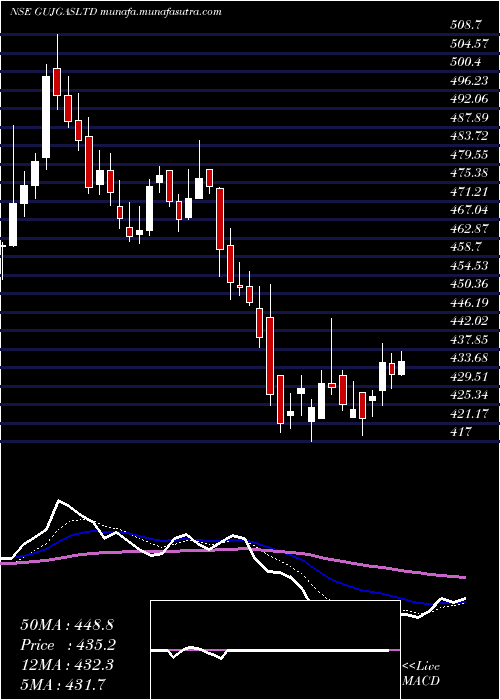Image resolution: width=500 pixels, height=700 pixels.
Task: Click the <<Live MACD label
Action: 421,674
